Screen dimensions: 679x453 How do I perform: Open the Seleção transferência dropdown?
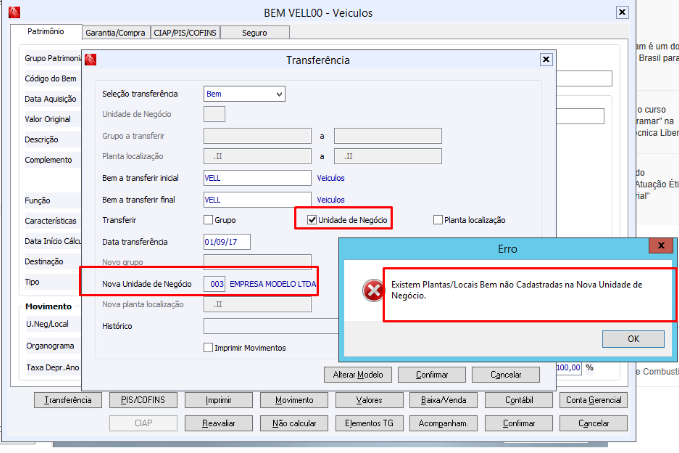(x=279, y=94)
